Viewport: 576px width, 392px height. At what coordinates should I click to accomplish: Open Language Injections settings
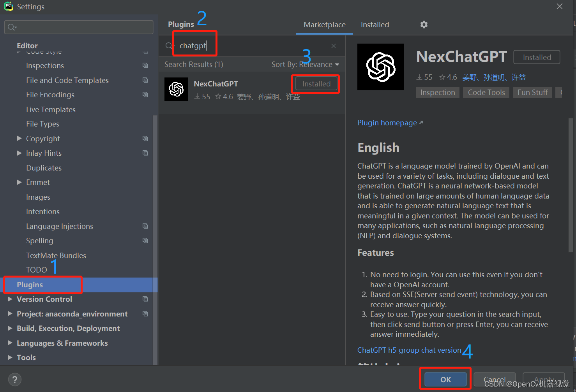click(x=60, y=226)
